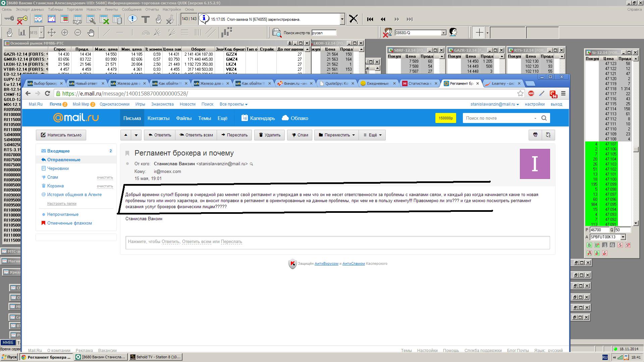Open the Ещё actions dropdown
The image size is (644, 362).
[372, 135]
